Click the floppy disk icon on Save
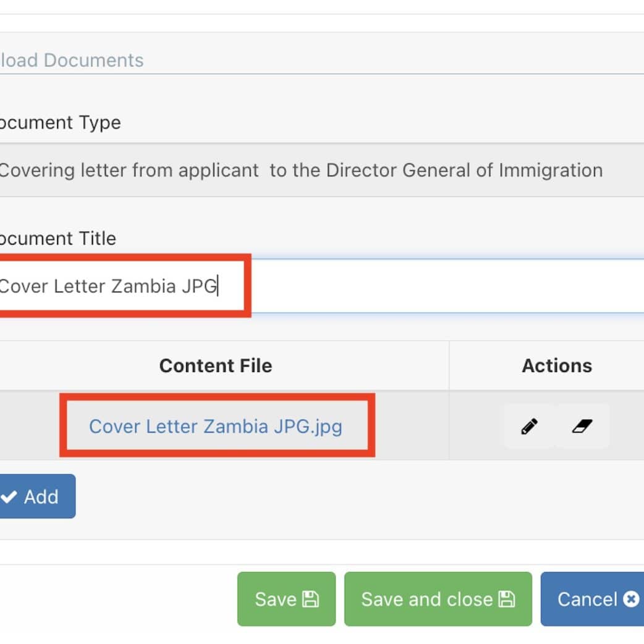The width and height of the screenshot is (644, 644). [310, 599]
